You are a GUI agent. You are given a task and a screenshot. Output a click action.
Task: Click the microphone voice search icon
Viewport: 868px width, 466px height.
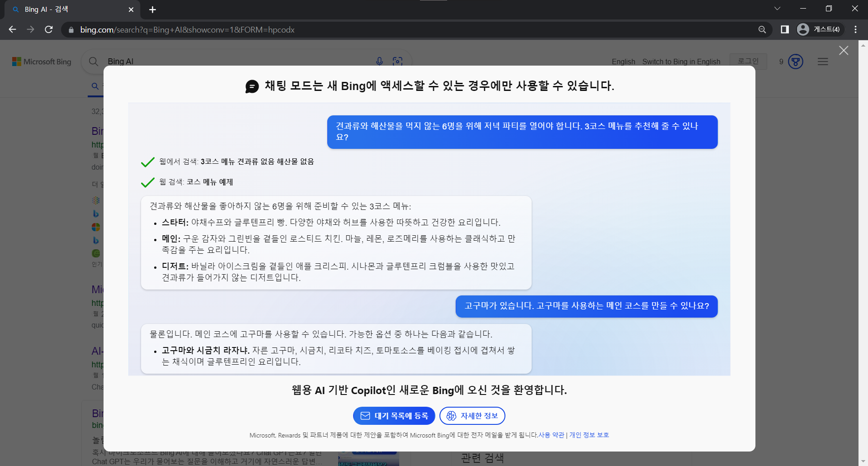pos(379,61)
